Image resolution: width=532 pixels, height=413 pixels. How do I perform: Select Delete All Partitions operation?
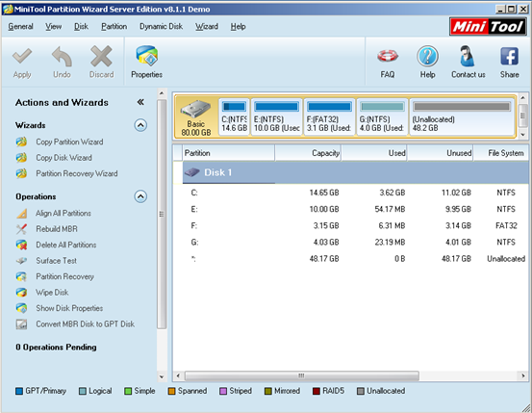click(65, 245)
